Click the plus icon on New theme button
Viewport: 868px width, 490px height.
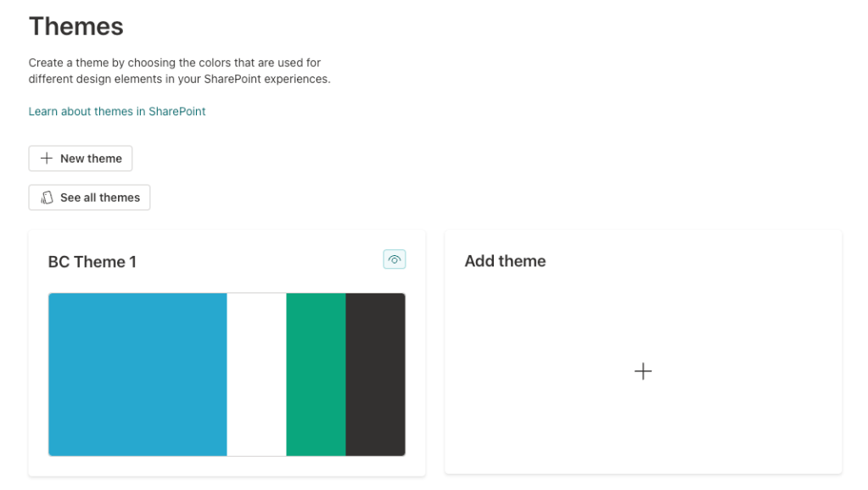[47, 158]
